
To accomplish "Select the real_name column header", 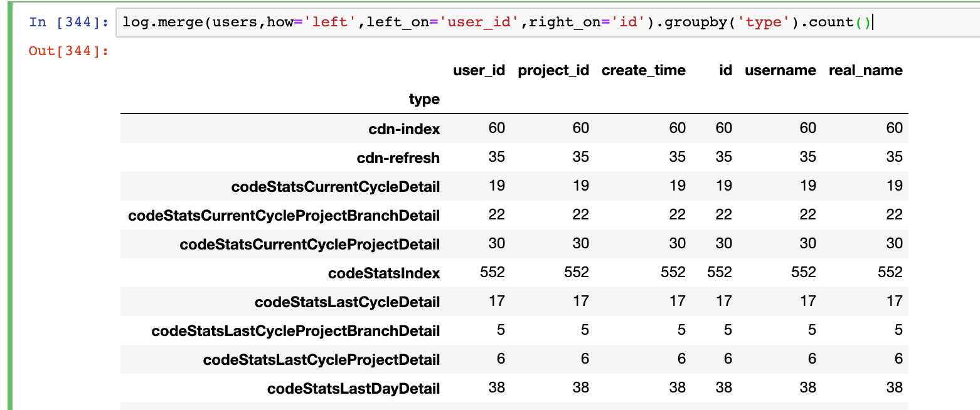I will [x=865, y=70].
